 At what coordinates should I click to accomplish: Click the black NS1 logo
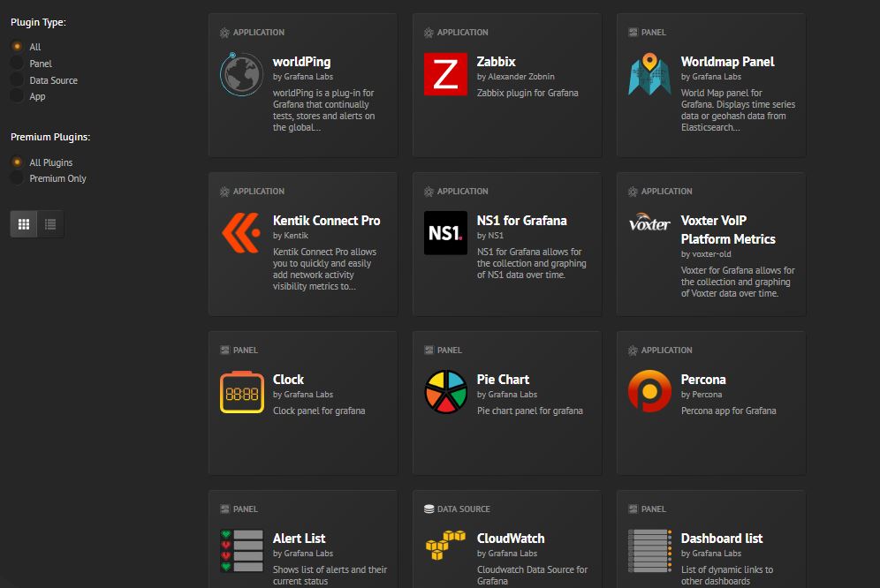pos(445,233)
